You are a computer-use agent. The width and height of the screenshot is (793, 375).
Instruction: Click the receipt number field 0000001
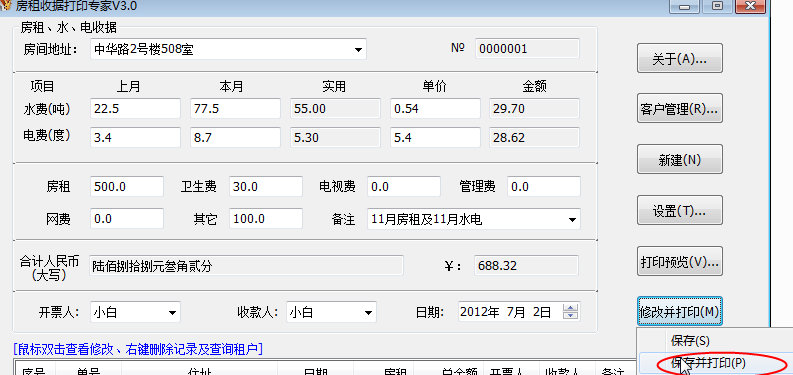tap(527, 49)
